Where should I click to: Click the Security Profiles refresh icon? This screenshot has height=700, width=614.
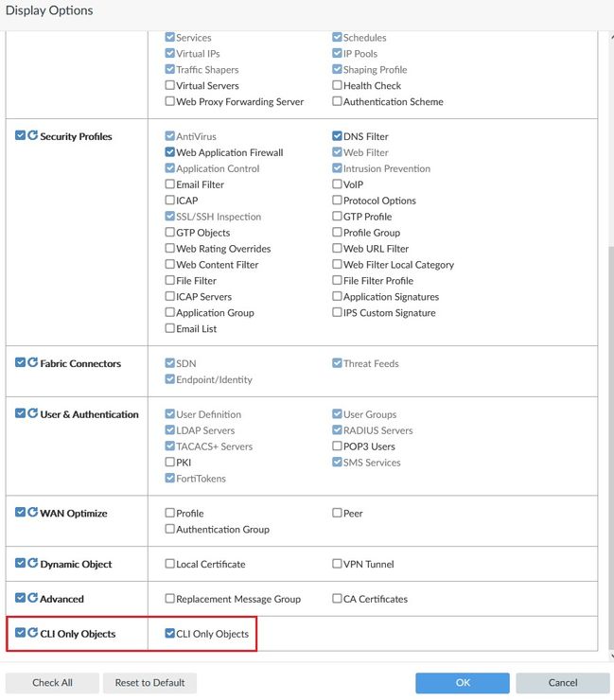click(33, 136)
